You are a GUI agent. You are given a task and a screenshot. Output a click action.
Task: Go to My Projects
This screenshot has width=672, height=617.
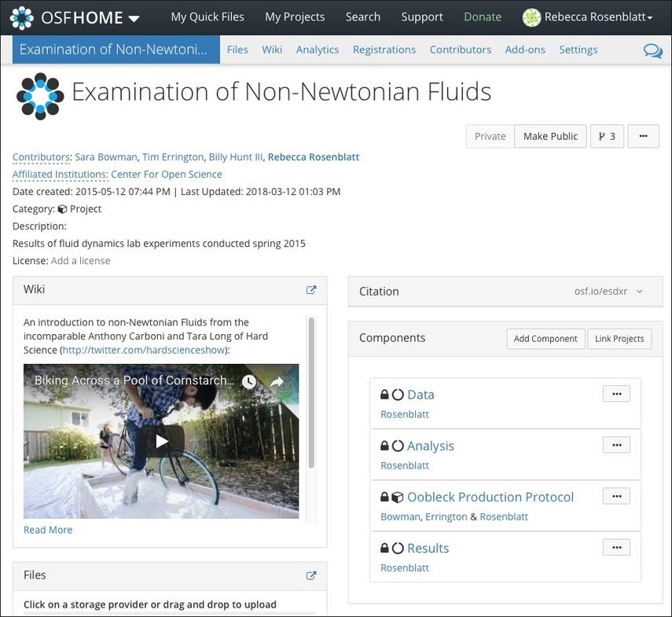tap(295, 17)
